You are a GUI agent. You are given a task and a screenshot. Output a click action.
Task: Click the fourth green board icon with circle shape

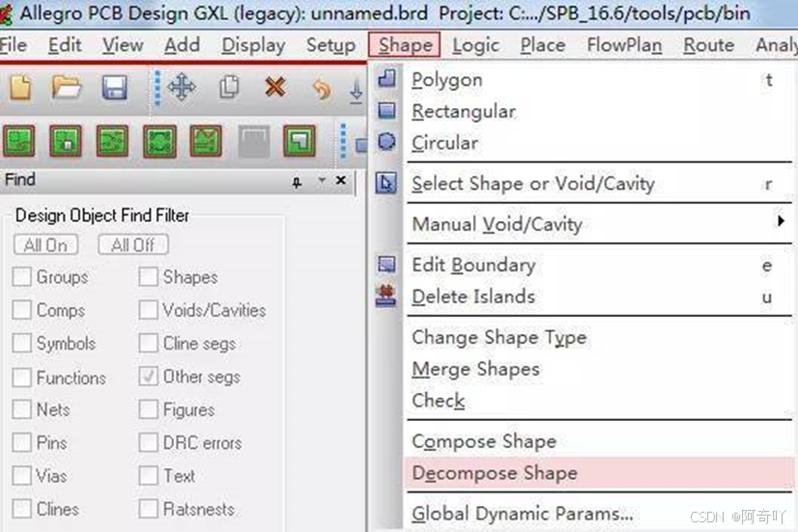coord(159,141)
